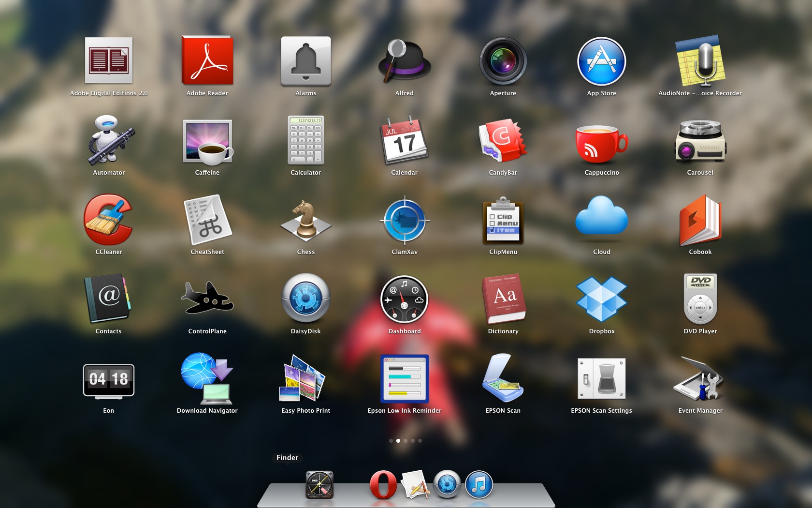Open Adobe Digital Editions 2.0
Image resolution: width=812 pixels, height=508 pixels.
pos(109,61)
